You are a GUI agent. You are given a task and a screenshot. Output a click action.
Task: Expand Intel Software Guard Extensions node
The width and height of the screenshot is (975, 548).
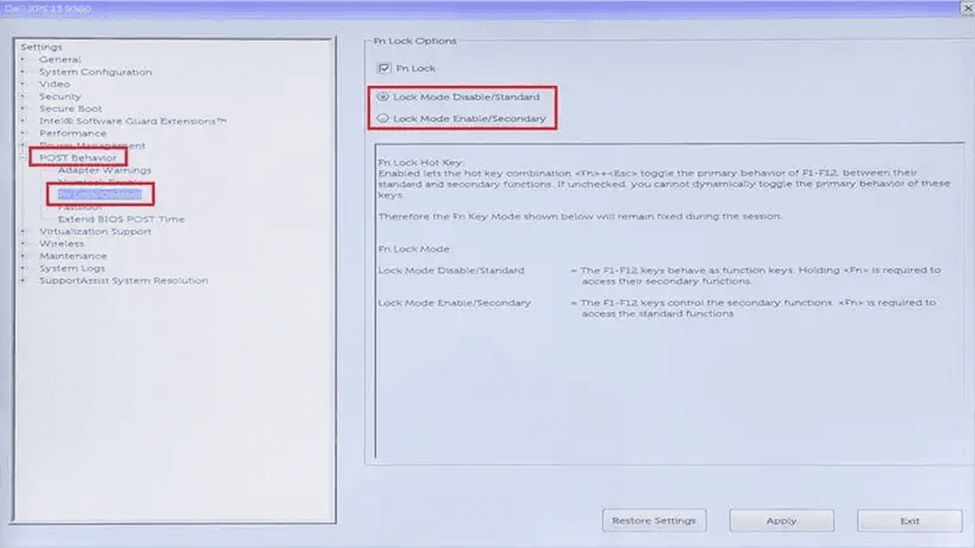pyautogui.click(x=23, y=121)
